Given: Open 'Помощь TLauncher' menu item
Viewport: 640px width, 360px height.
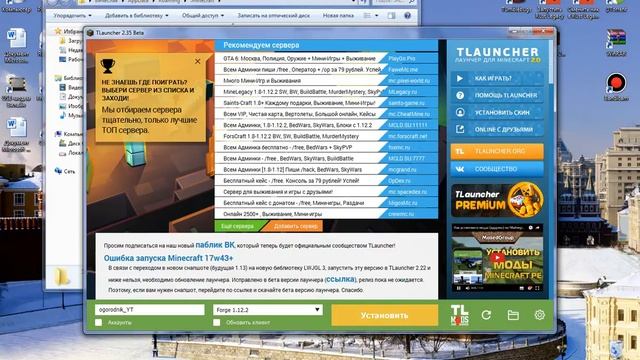Looking at the screenshot, I should pos(497,96).
